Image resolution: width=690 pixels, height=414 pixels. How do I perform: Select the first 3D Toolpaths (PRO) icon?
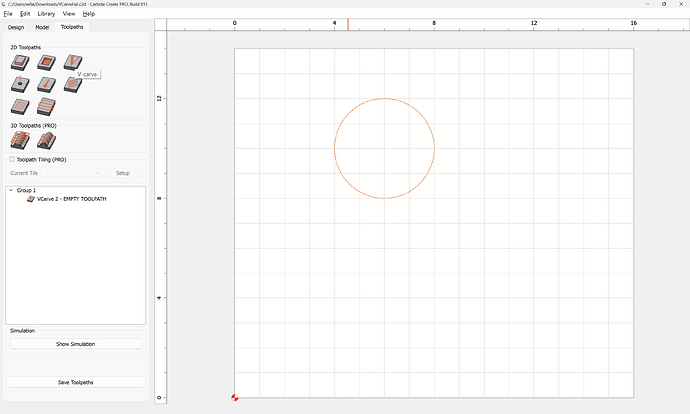[19, 141]
